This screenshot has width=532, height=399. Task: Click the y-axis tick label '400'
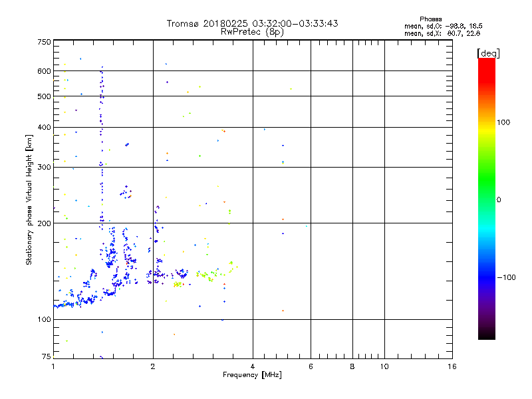(x=44, y=128)
